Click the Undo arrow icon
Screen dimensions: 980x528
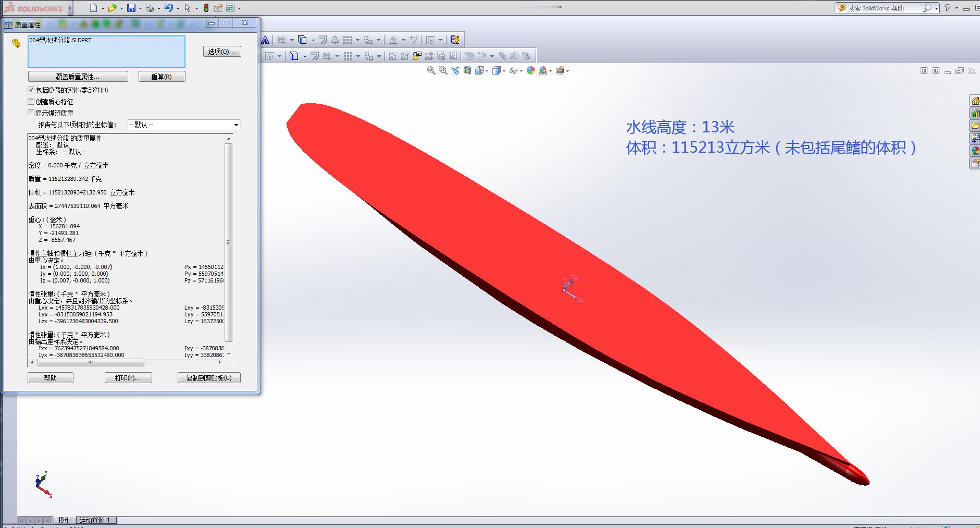click(168, 8)
